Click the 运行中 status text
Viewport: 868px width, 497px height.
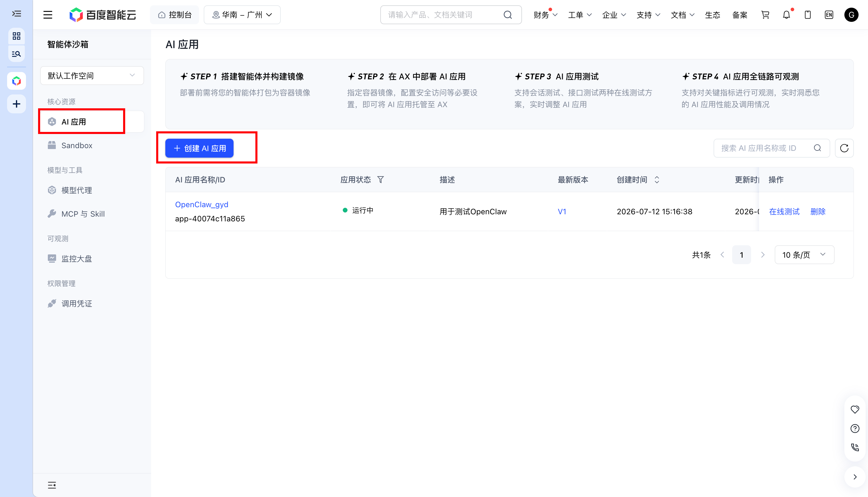point(363,210)
